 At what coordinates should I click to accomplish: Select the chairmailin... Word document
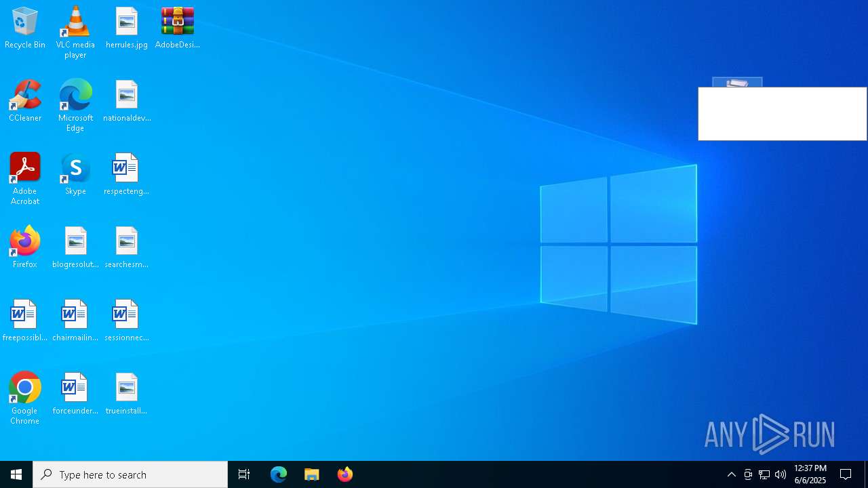point(75,321)
